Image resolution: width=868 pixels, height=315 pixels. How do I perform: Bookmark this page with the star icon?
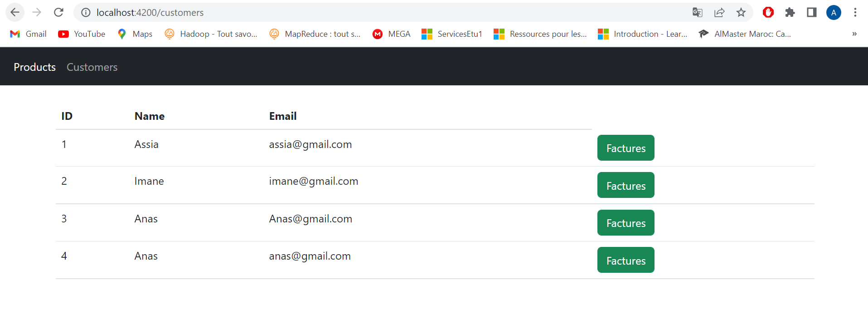point(741,12)
